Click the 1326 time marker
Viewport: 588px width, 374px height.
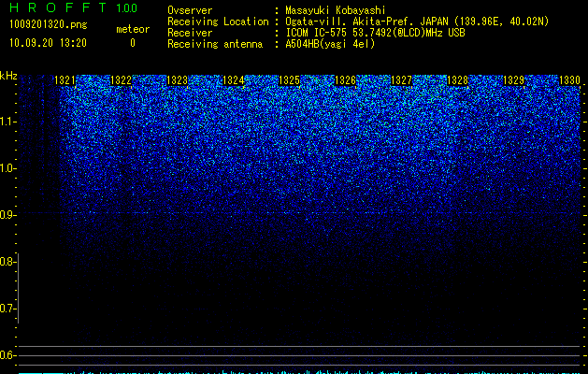[345, 80]
